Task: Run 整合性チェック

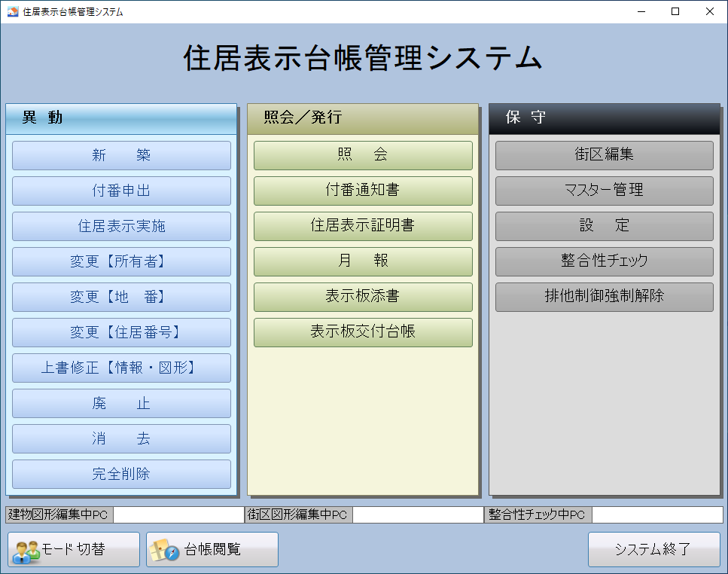Action: coord(605,261)
